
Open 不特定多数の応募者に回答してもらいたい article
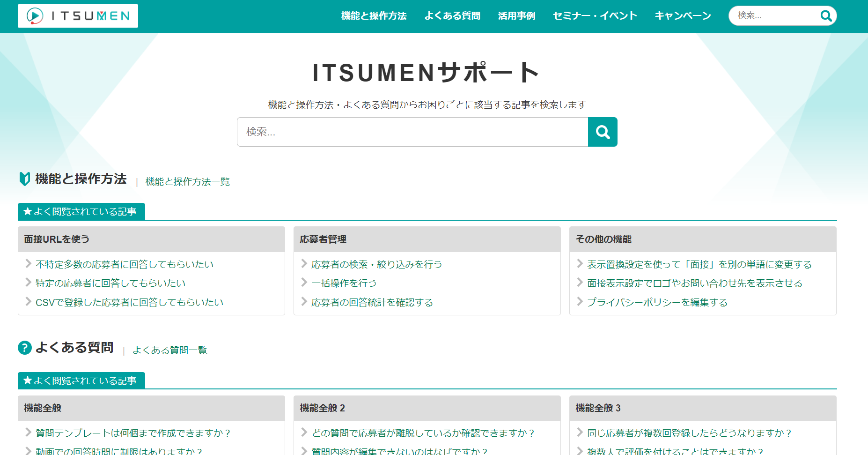pyautogui.click(x=125, y=264)
